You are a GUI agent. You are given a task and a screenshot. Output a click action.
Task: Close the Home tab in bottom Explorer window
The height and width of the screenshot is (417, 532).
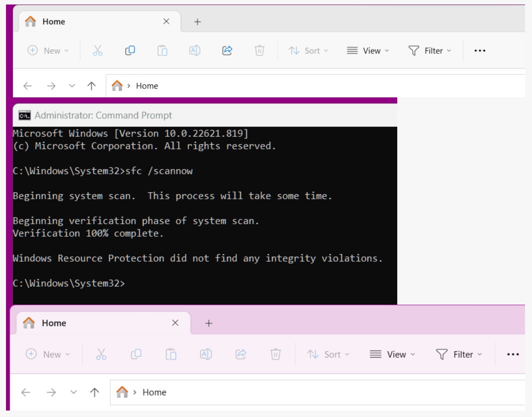[175, 323]
